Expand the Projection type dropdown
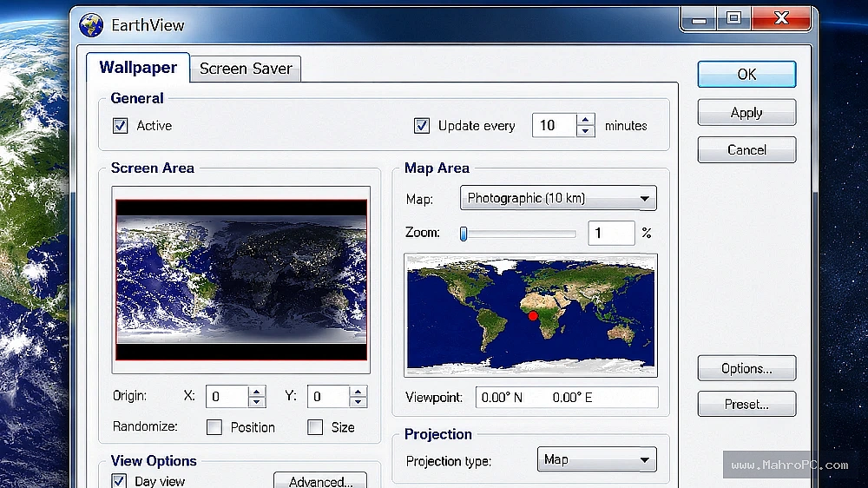This screenshot has width=868, height=488. pyautogui.click(x=597, y=459)
